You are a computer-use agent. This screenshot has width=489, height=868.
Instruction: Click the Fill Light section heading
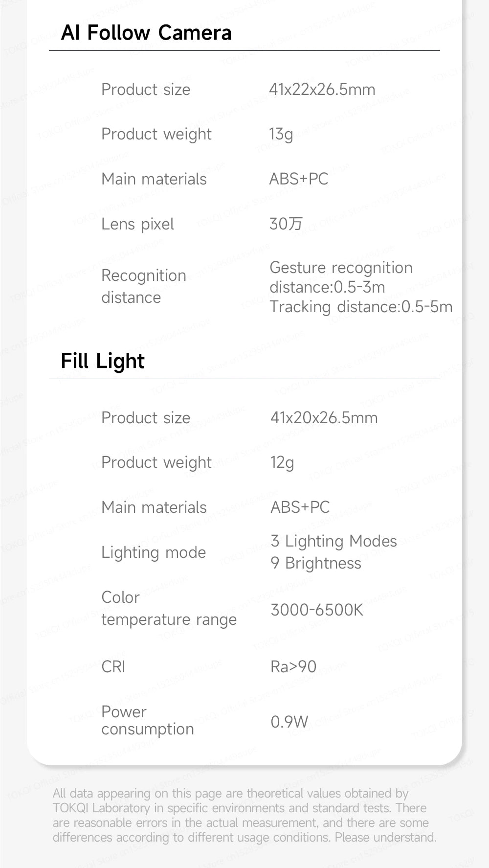point(103,361)
